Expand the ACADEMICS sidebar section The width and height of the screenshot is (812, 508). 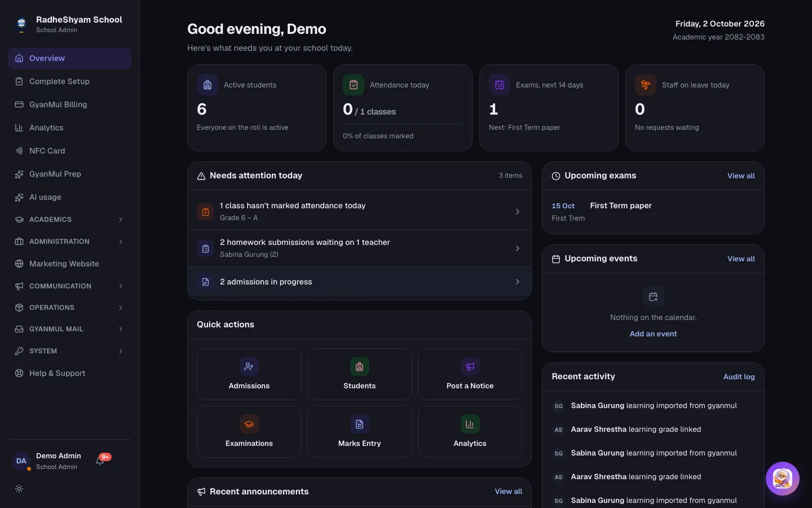(x=70, y=220)
